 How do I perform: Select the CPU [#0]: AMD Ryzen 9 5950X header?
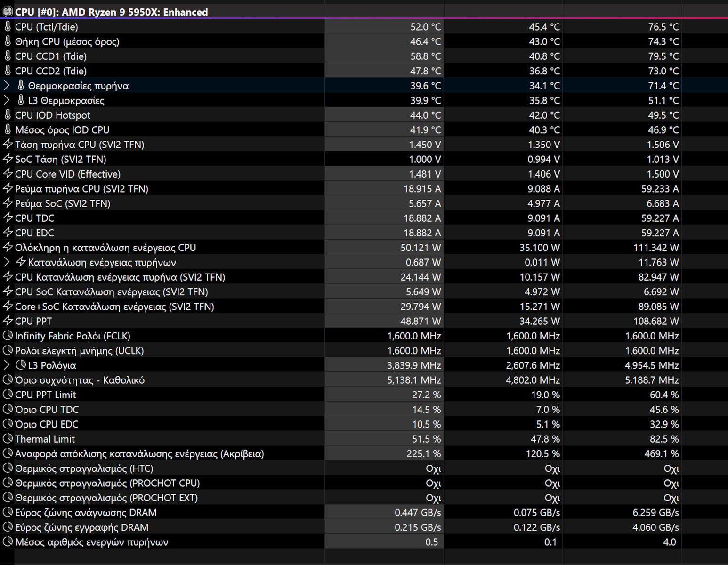pyautogui.click(x=111, y=12)
